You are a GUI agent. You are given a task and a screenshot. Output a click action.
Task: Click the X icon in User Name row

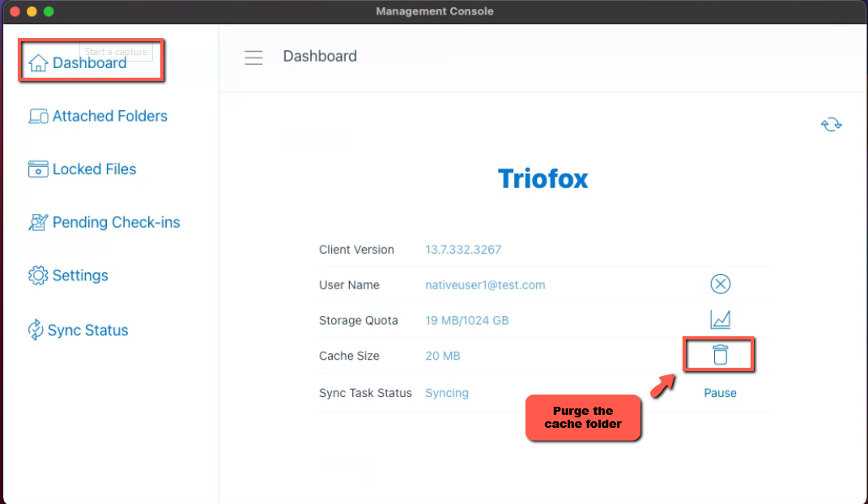pyautogui.click(x=720, y=284)
